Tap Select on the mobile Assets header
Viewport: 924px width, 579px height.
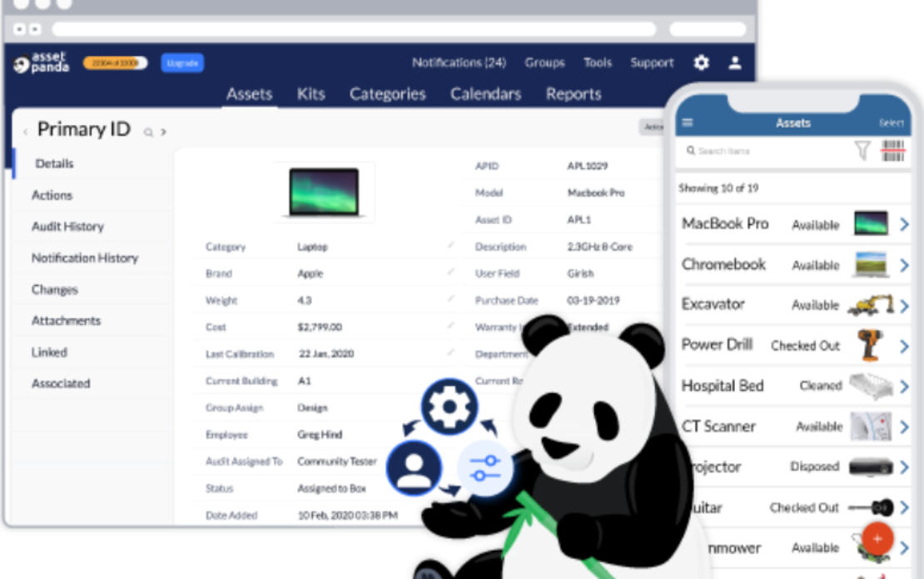point(892,122)
